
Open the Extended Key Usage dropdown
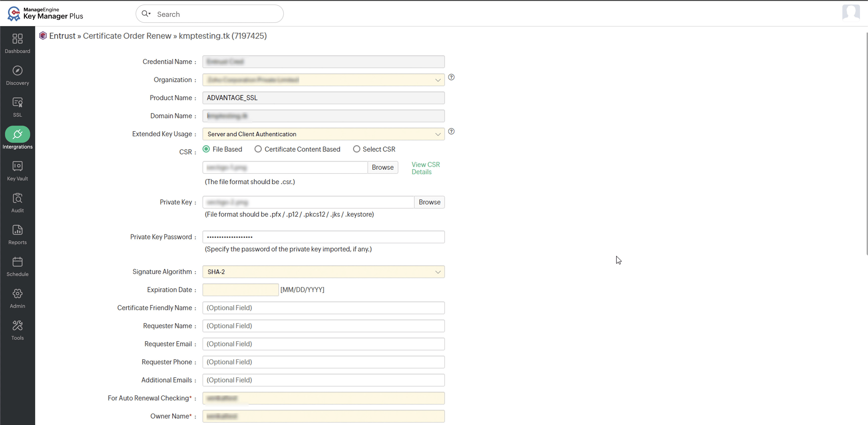click(x=323, y=134)
